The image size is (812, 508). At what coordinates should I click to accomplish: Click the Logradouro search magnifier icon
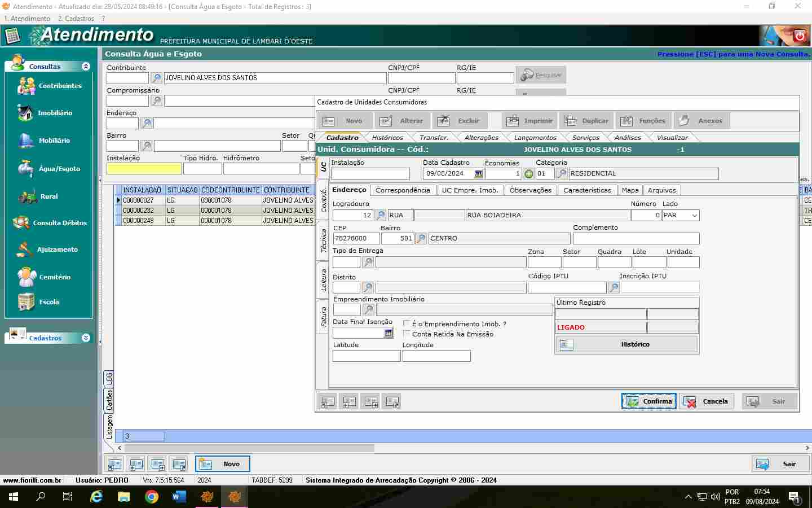coord(381,215)
